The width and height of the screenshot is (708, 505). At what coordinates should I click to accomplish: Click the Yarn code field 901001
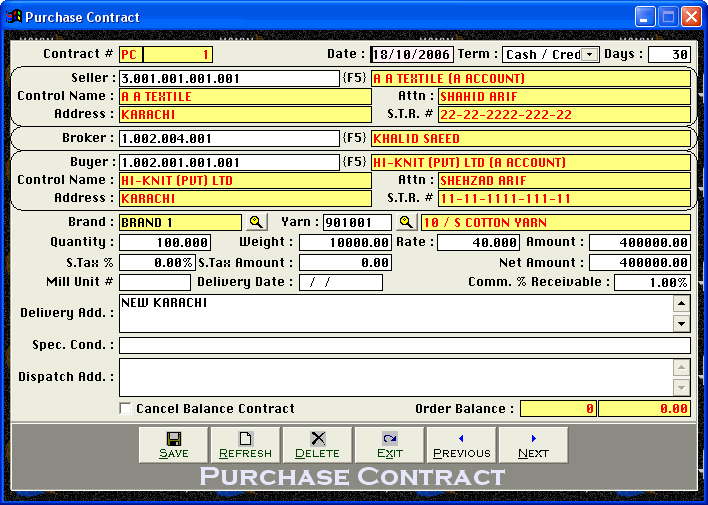coord(357,223)
